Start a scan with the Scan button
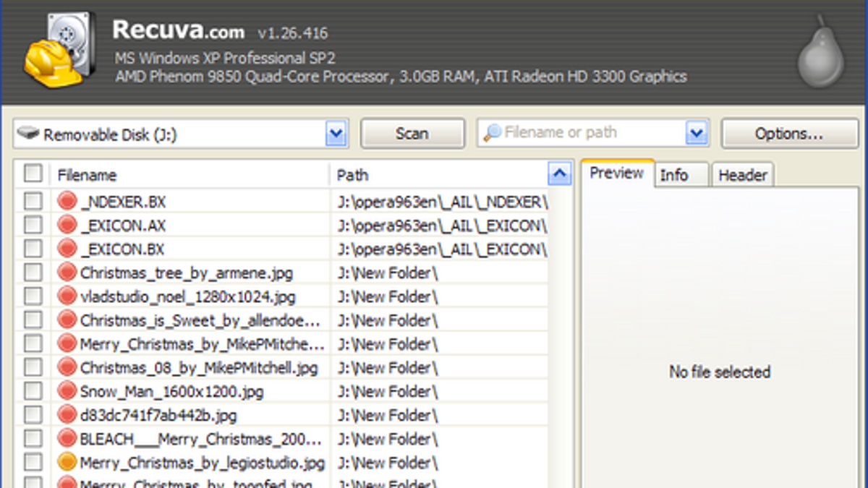 pyautogui.click(x=412, y=134)
